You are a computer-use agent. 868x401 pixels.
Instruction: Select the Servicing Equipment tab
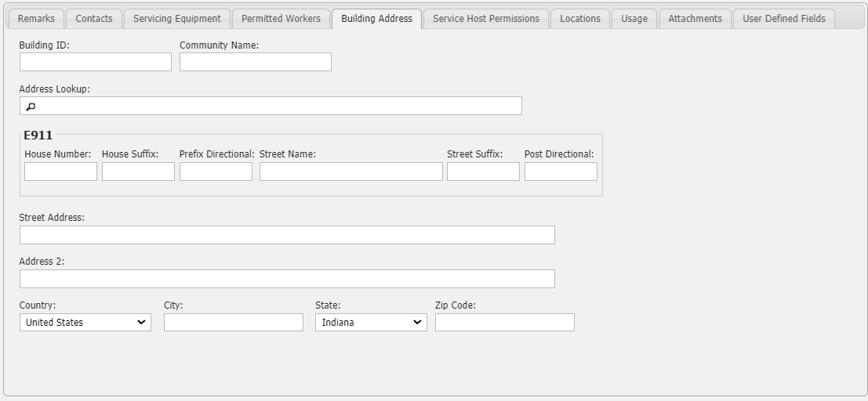pyautogui.click(x=176, y=19)
